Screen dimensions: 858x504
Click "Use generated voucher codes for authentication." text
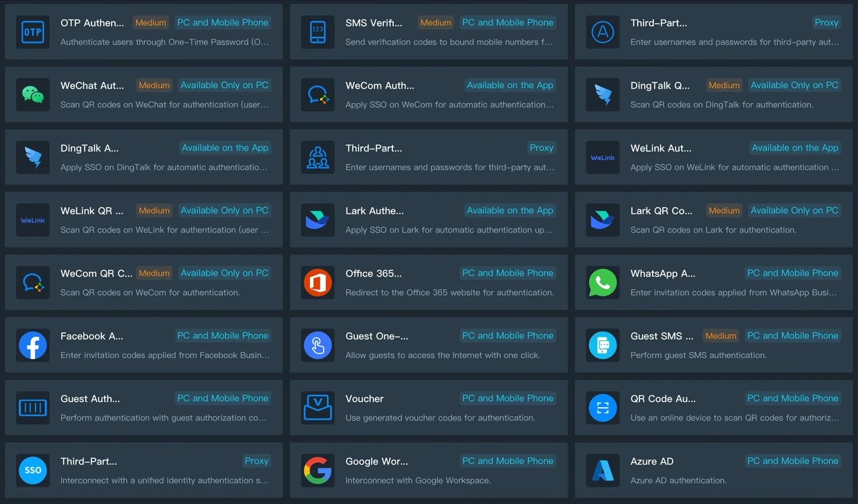[x=440, y=418]
